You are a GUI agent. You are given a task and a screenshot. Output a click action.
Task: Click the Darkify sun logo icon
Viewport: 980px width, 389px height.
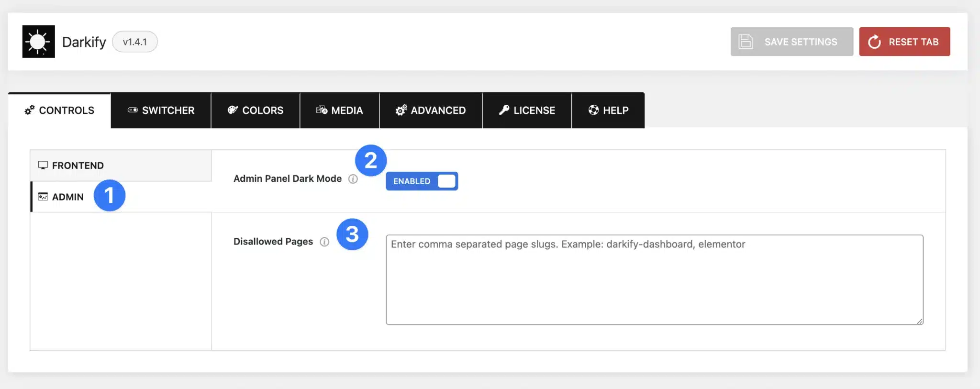point(38,42)
